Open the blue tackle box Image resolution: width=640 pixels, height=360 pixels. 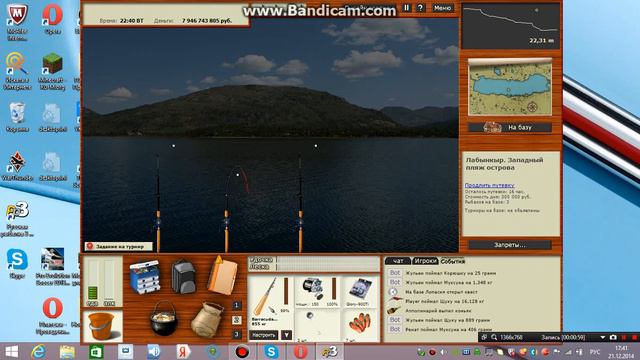click(144, 277)
